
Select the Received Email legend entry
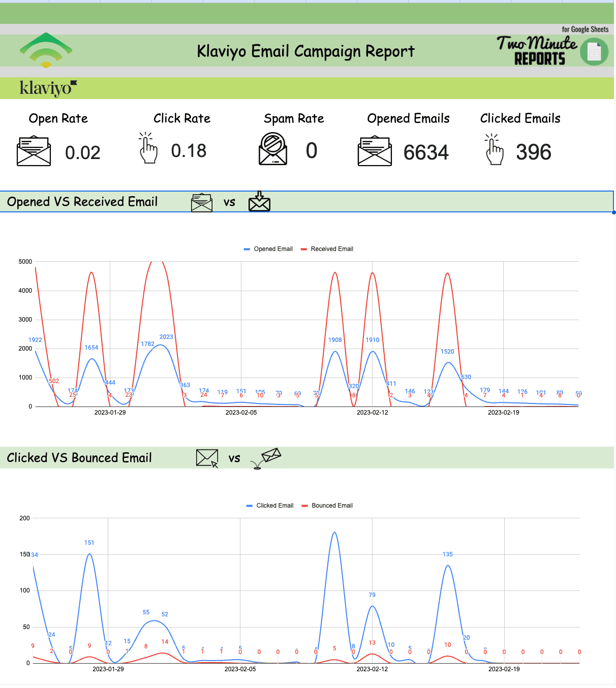click(327, 249)
